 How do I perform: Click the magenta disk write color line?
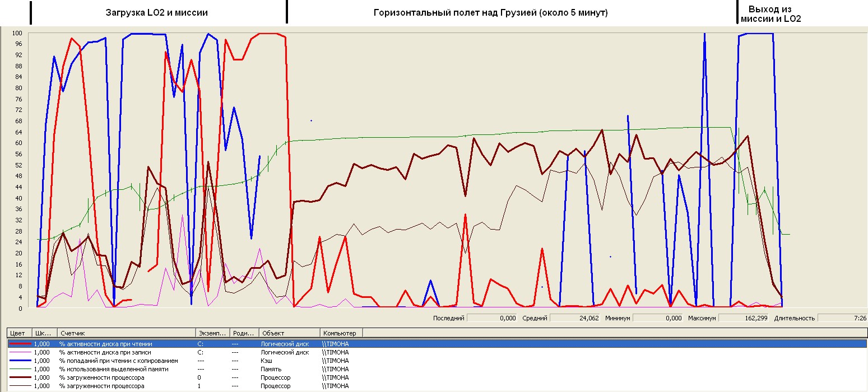(x=19, y=352)
